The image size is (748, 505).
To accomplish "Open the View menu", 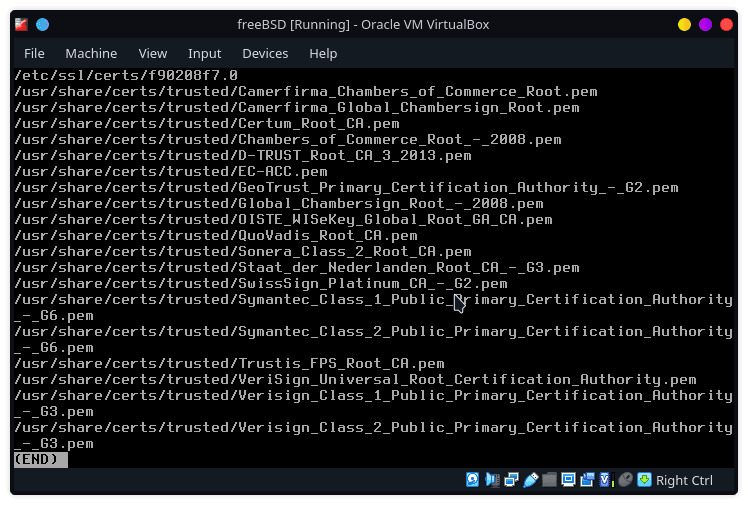I will click(153, 53).
